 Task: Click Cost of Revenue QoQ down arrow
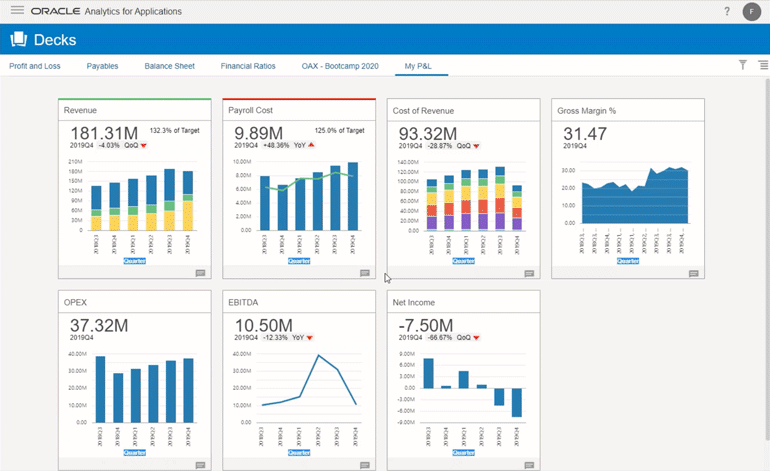pyautogui.click(x=476, y=146)
